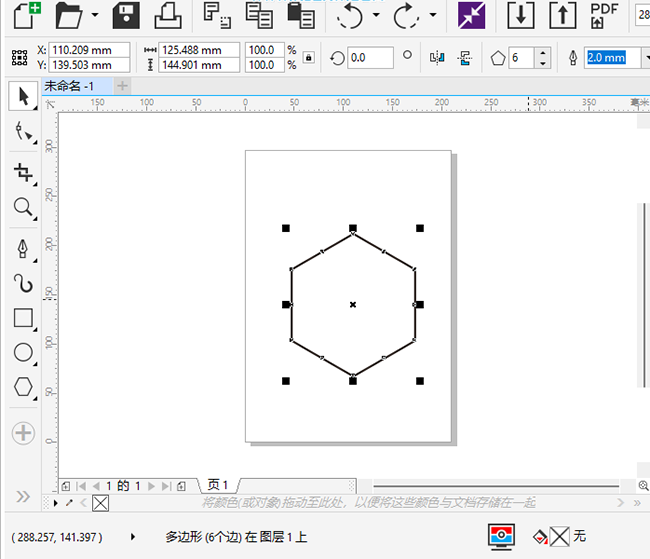Select the Rectangle tool
This screenshot has width=650, height=559.
pos(22,318)
